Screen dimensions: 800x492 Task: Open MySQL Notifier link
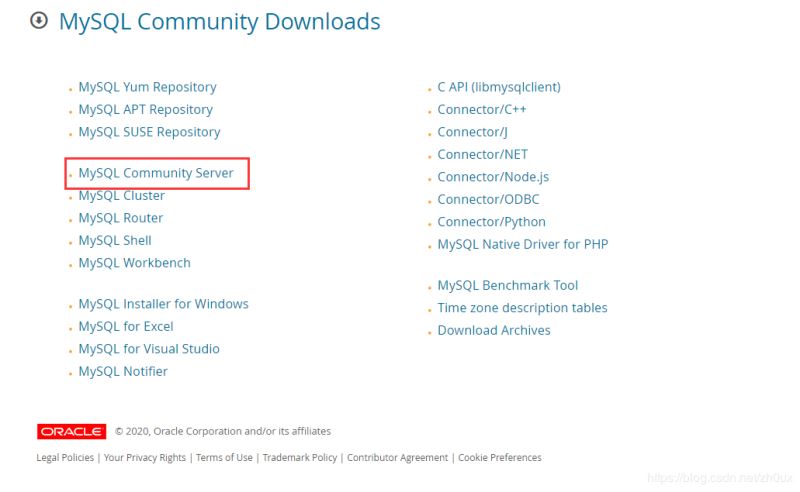pos(123,371)
